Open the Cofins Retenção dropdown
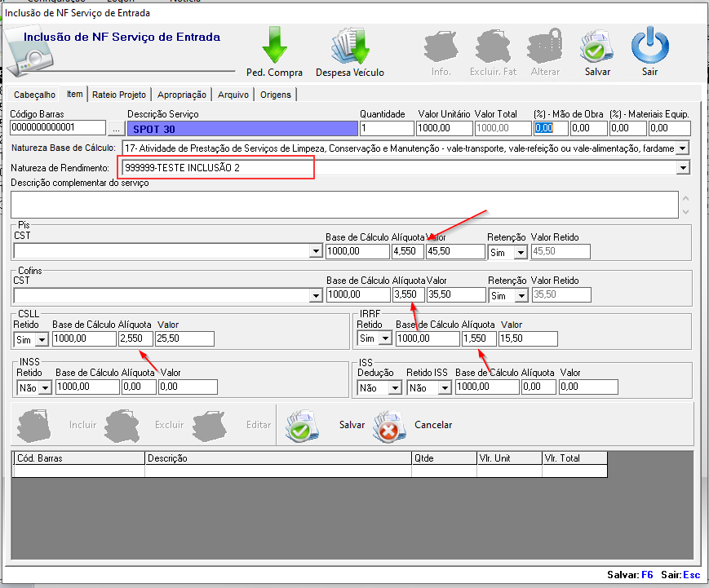Image resolution: width=709 pixels, height=588 pixels. (x=522, y=295)
